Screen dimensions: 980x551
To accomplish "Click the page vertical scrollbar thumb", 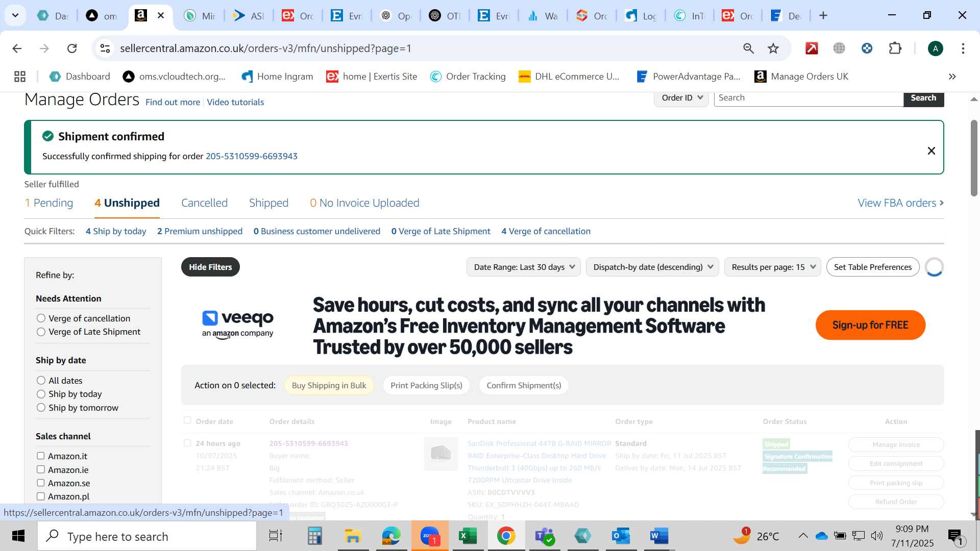I will coord(974,158).
